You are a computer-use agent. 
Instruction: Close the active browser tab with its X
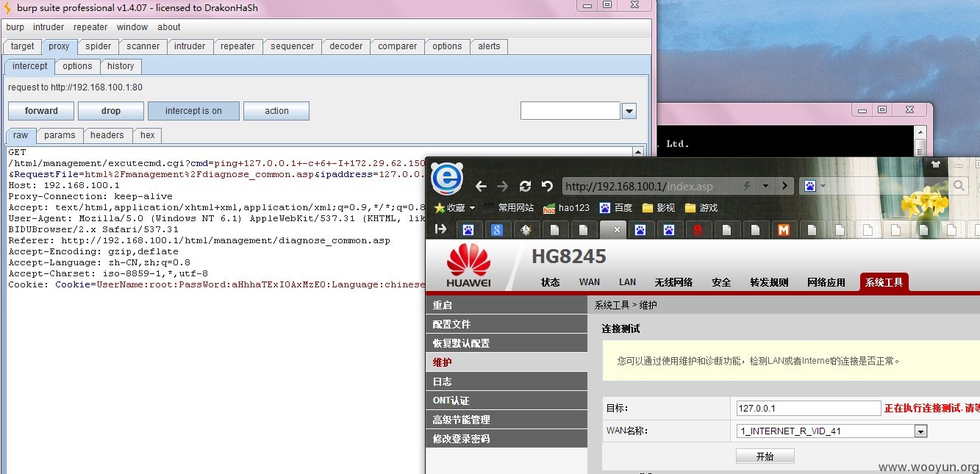618,230
